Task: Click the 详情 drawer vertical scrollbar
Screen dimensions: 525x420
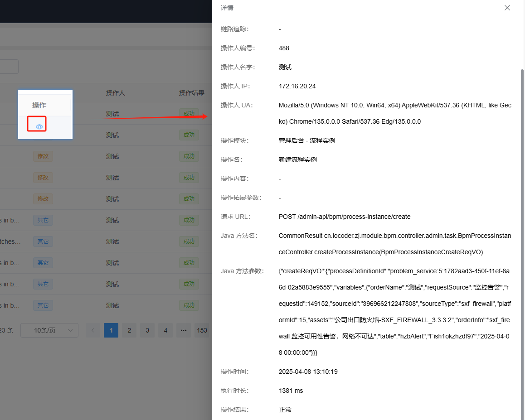Action: pyautogui.click(x=522, y=244)
